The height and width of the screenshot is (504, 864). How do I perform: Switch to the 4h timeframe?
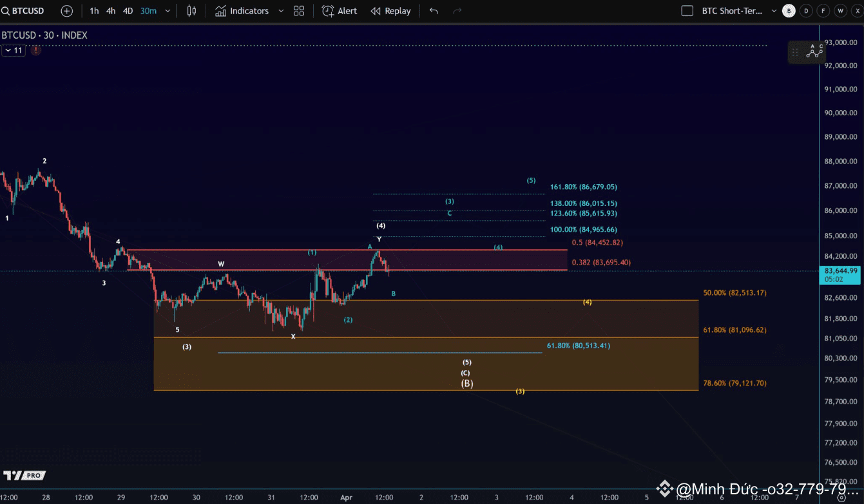pos(111,11)
